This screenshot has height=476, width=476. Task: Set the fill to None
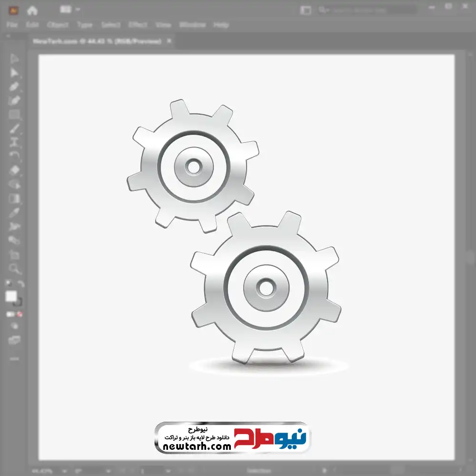coord(20,314)
